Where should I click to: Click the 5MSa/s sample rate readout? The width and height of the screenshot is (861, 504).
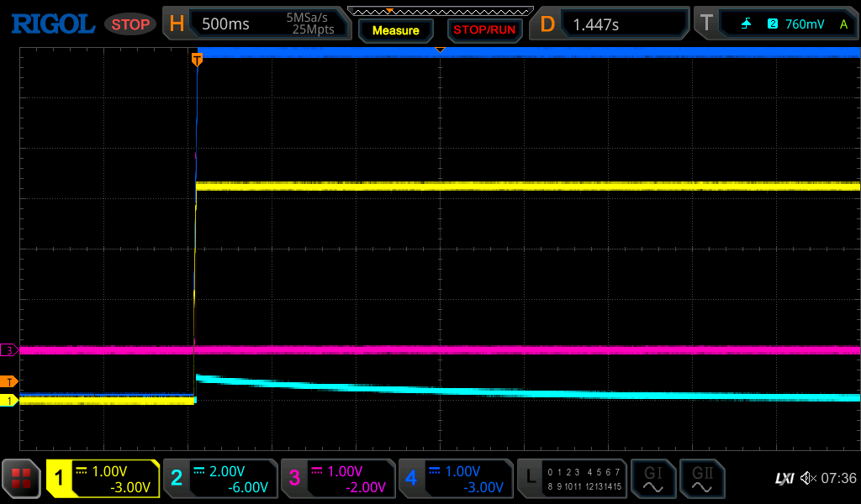coord(306,18)
